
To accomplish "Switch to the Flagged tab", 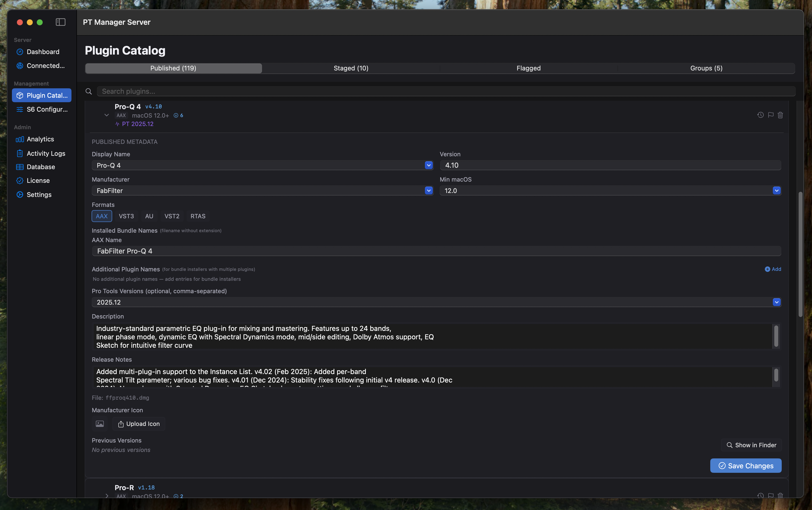I will coord(529,68).
